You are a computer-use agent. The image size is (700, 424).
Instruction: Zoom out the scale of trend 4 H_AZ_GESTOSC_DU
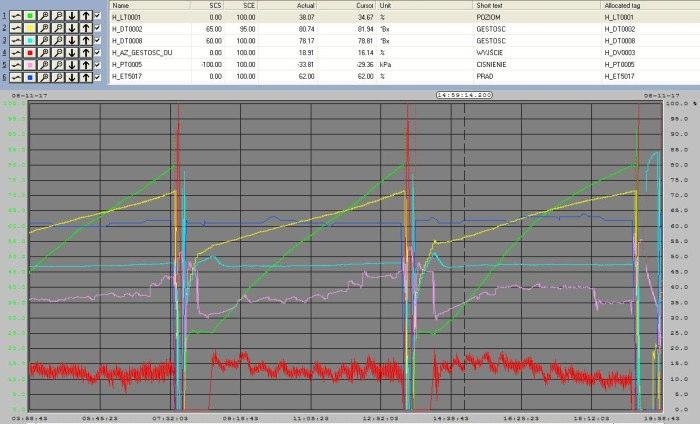coord(58,53)
